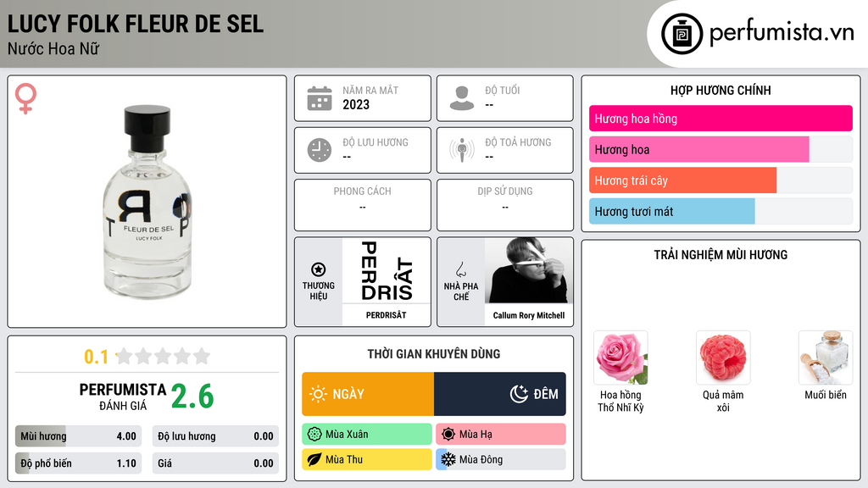This screenshot has height=488, width=868.
Task: Click the nose icon above Nhà Pha Chế
Action: (x=460, y=269)
